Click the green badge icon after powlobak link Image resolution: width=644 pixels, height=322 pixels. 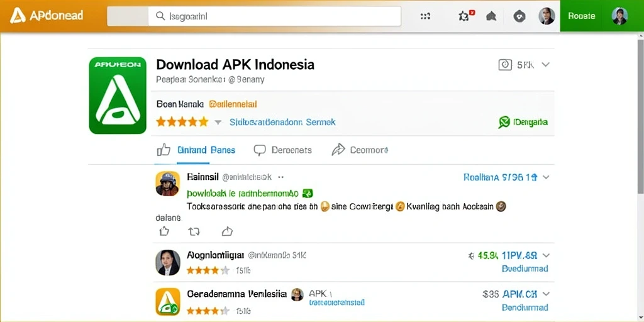click(308, 193)
